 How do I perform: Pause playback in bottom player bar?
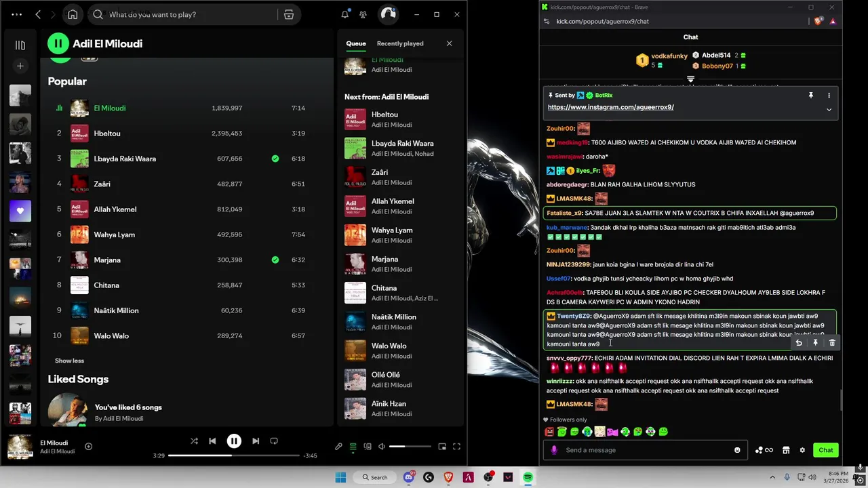click(234, 441)
